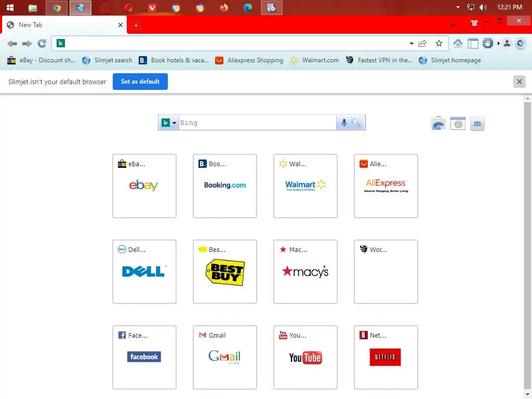Switch to Google Chrome in the taskbar
532x399 pixels.
pos(56,7)
